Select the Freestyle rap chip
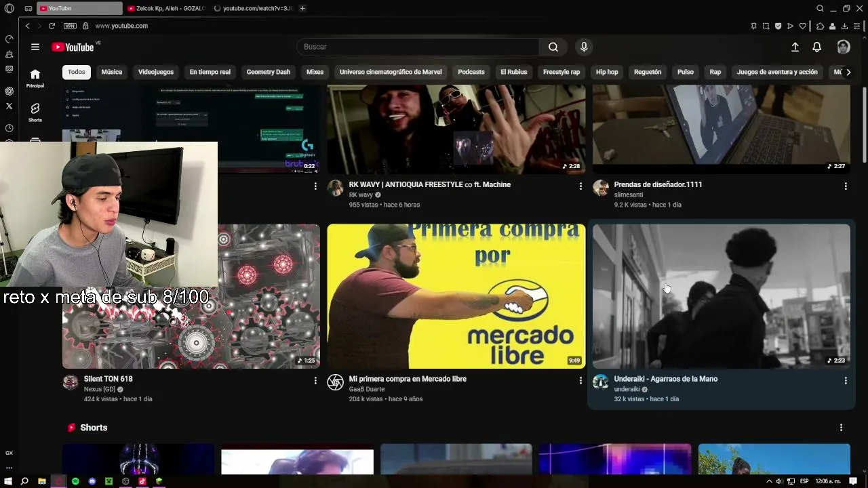The image size is (868, 488). [561, 72]
